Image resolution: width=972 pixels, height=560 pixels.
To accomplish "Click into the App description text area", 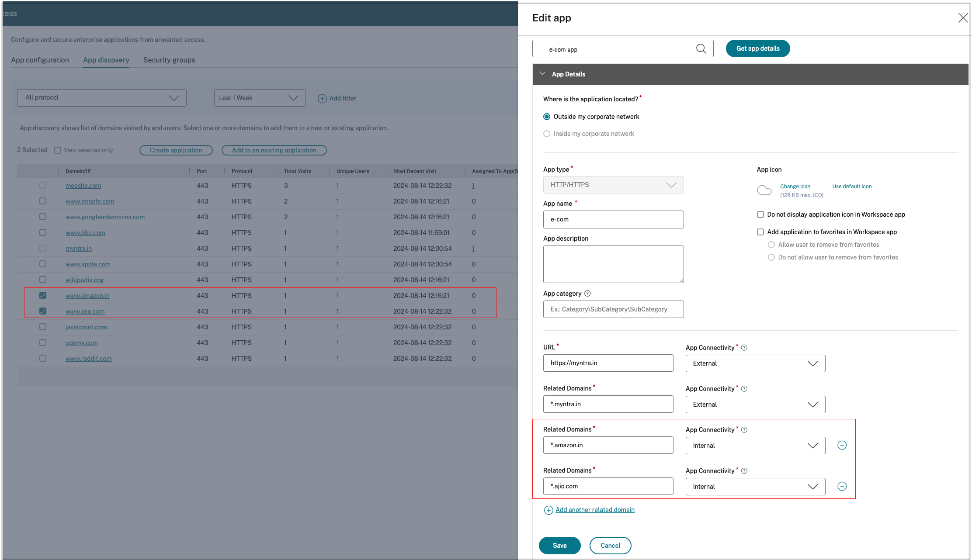I will 613,264.
